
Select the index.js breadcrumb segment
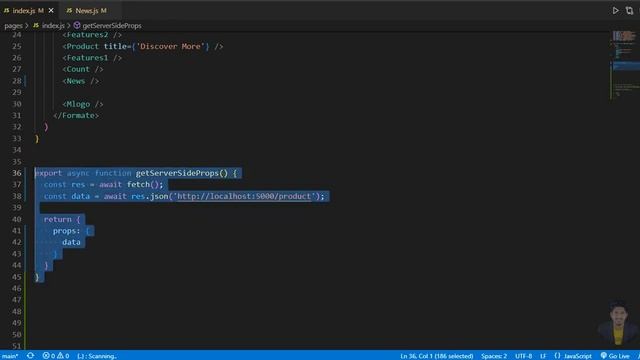coord(49,26)
